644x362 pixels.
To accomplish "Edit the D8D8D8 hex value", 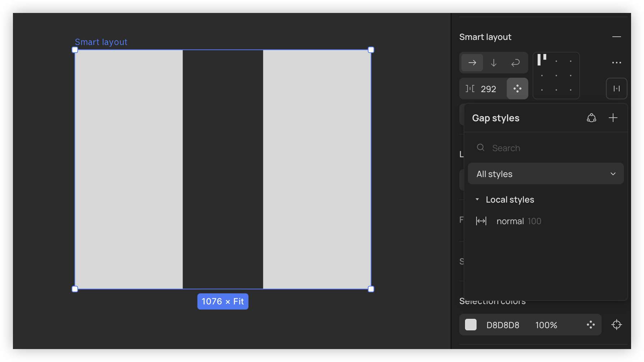I will [x=503, y=325].
